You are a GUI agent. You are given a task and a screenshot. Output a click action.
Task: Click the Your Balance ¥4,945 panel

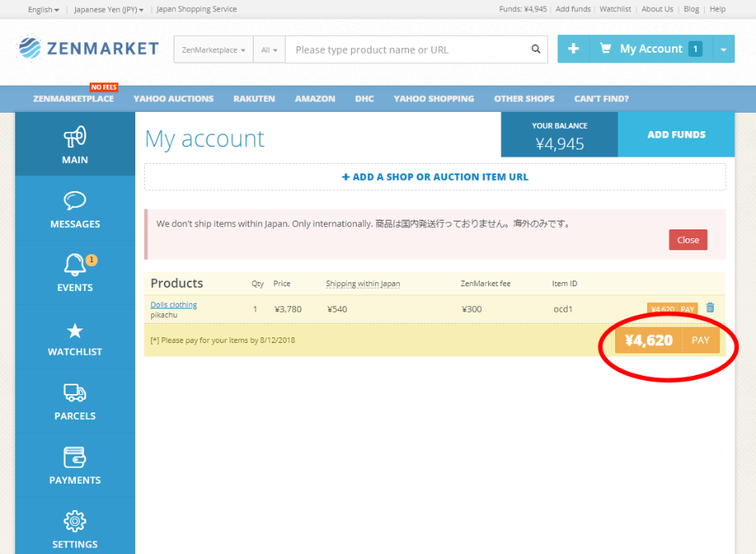pyautogui.click(x=559, y=134)
